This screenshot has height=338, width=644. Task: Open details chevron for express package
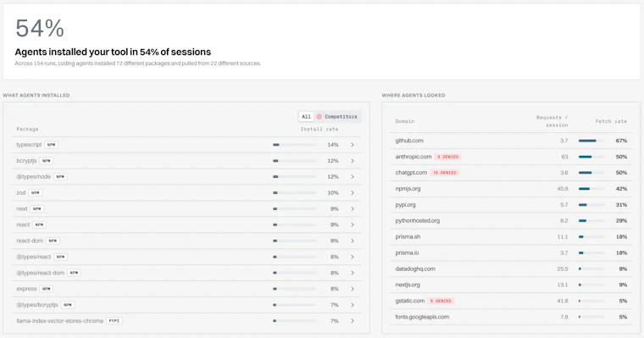click(353, 289)
